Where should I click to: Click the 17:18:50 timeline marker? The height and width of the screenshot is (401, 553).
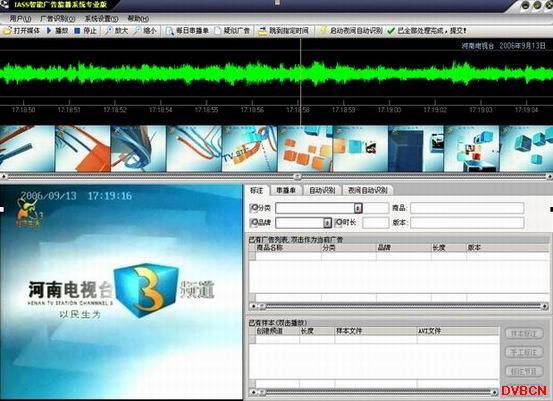[24, 110]
